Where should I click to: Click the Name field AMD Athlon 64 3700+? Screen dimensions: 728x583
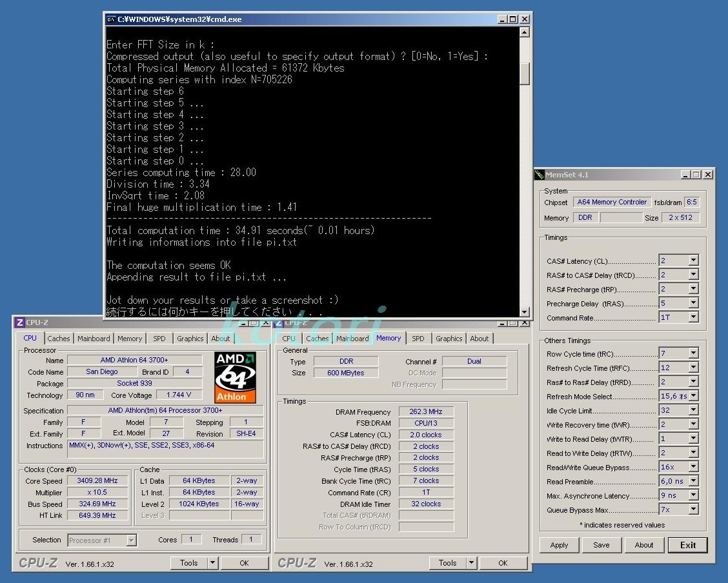pos(135,360)
